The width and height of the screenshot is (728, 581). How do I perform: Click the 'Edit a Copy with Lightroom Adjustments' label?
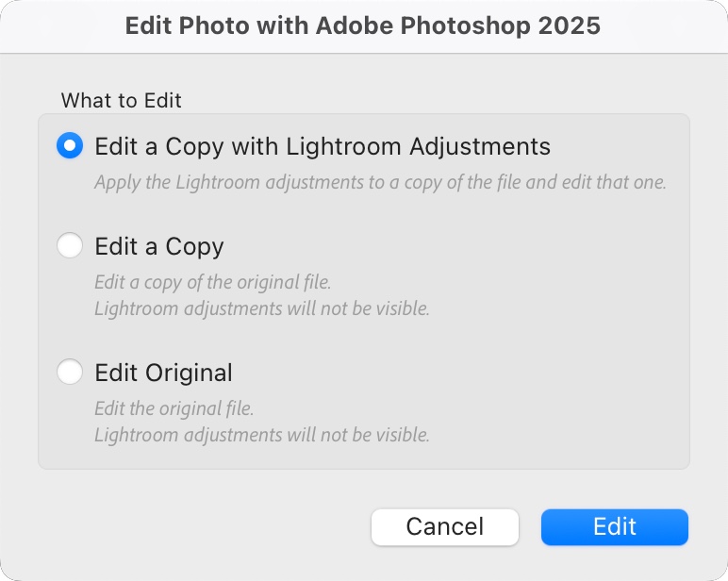(322, 146)
